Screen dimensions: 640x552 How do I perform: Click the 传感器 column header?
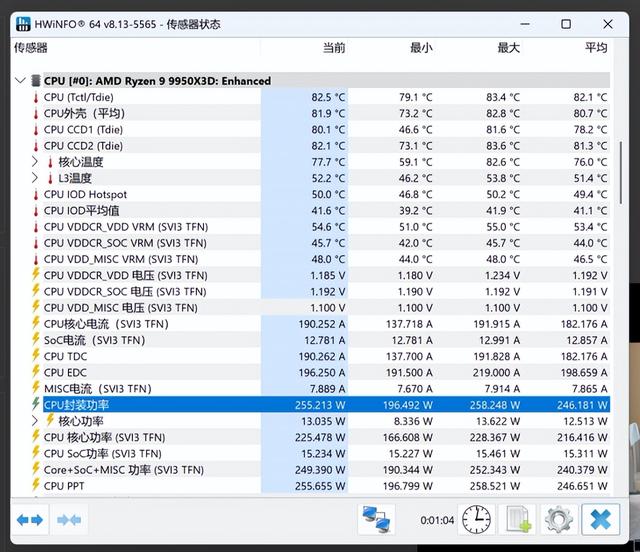pos(31,48)
